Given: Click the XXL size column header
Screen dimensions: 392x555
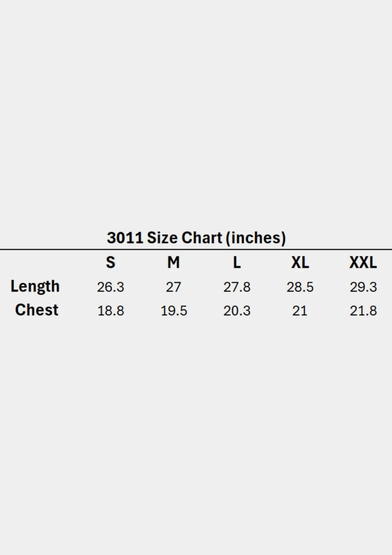Looking at the screenshot, I should tap(363, 262).
